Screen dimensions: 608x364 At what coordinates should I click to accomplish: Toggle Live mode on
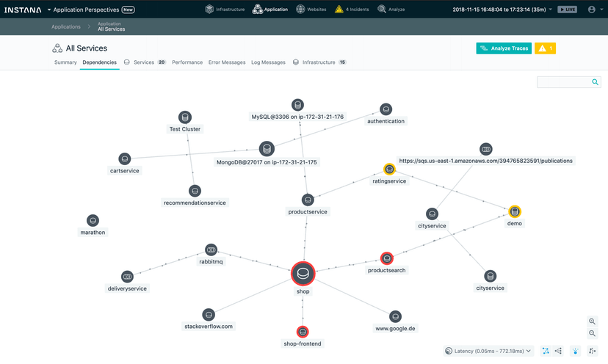point(568,10)
